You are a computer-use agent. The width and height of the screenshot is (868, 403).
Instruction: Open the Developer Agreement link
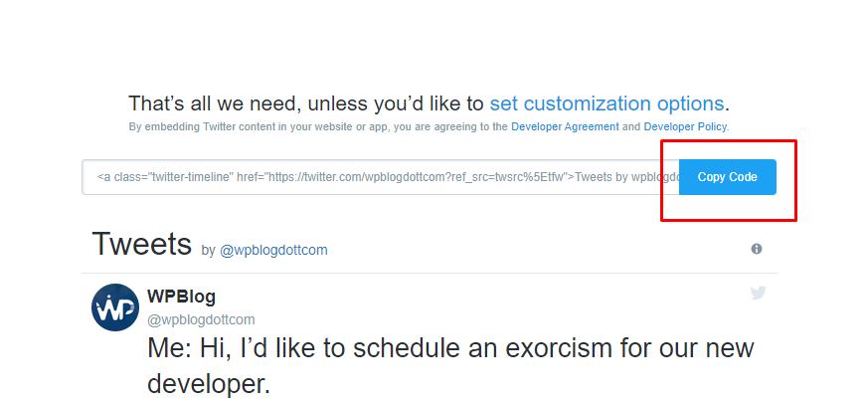[565, 127]
